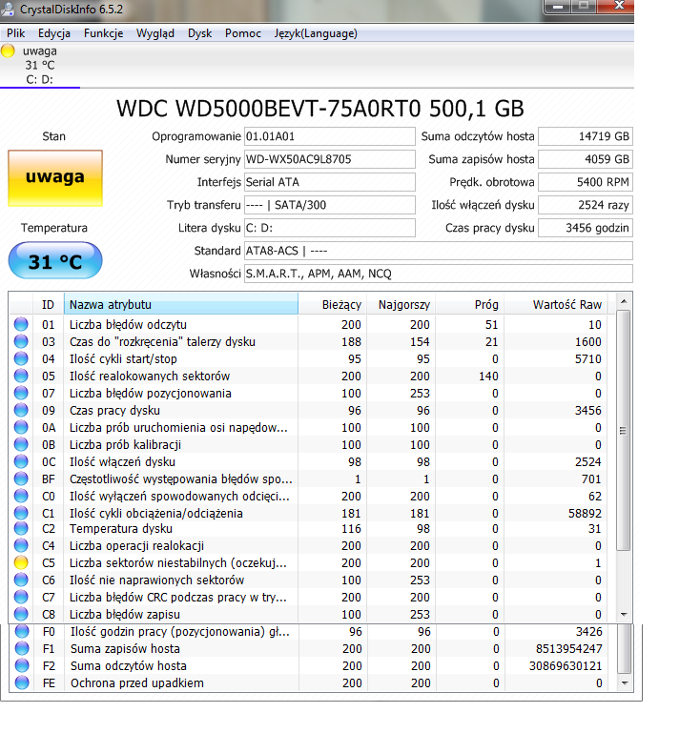Sort by the Próg column header
The image size is (700, 733).
click(x=470, y=305)
